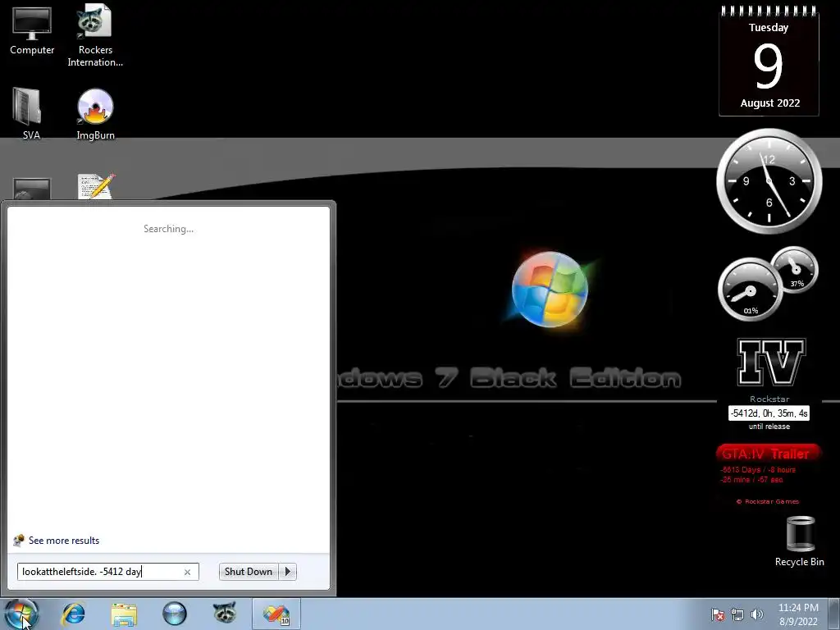Screen dimensions: 840x630
Task: Click the analog clock gadget
Action: click(x=769, y=181)
